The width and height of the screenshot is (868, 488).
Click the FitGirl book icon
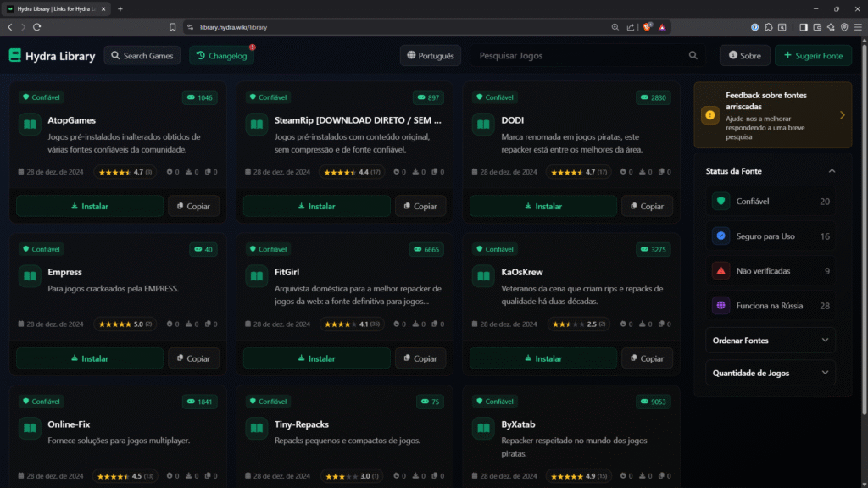tap(257, 276)
